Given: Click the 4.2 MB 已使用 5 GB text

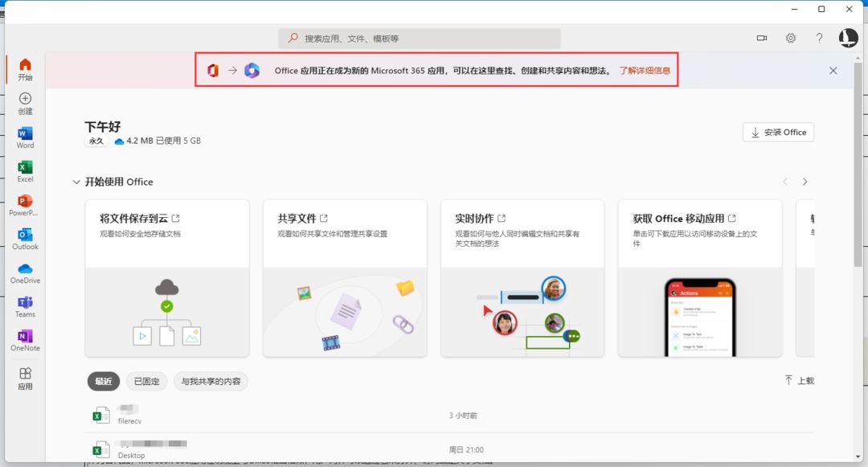Looking at the screenshot, I should (x=163, y=141).
